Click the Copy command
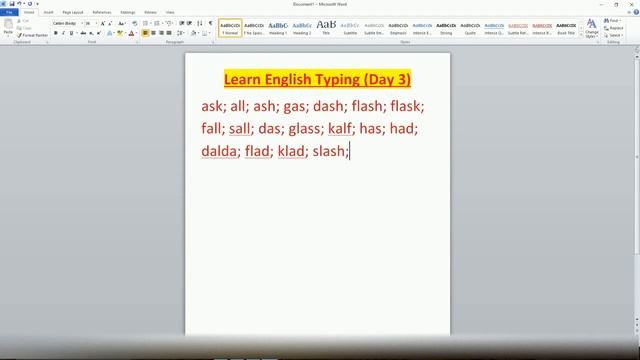Image resolution: width=640 pixels, height=360 pixels. point(24,28)
